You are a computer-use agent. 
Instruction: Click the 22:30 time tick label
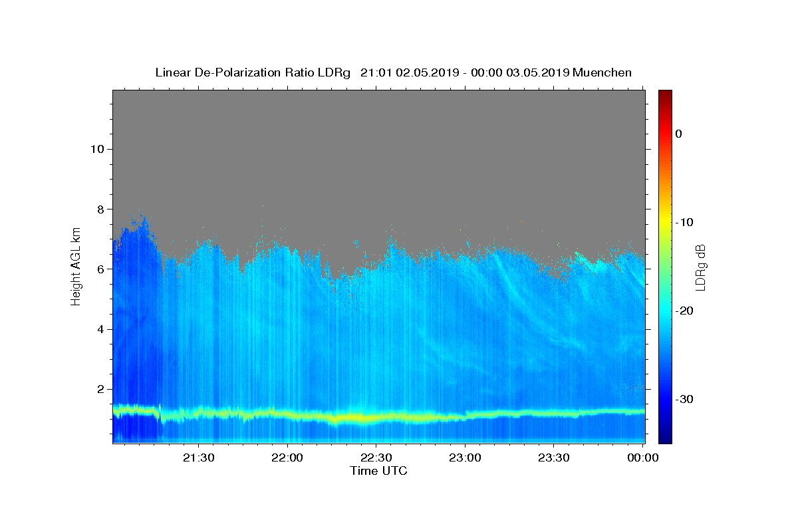tap(376, 458)
